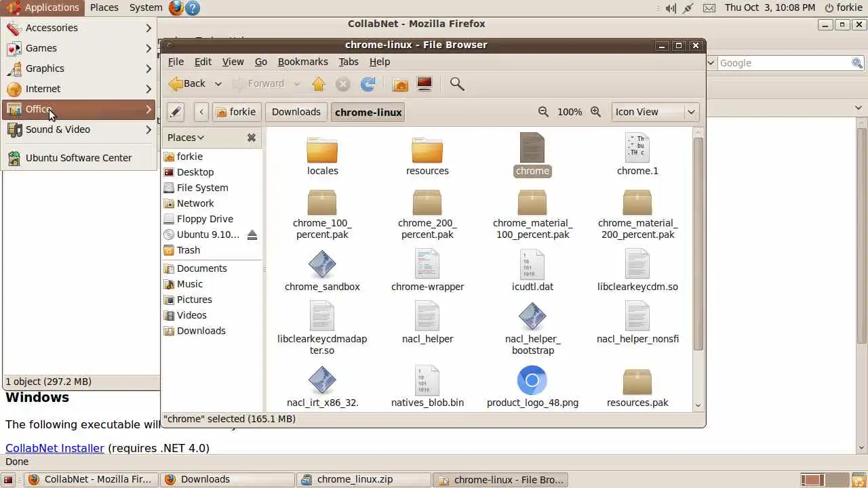Open Ubuntu Software Center
Screen dimensions: 868x488
coord(79,158)
